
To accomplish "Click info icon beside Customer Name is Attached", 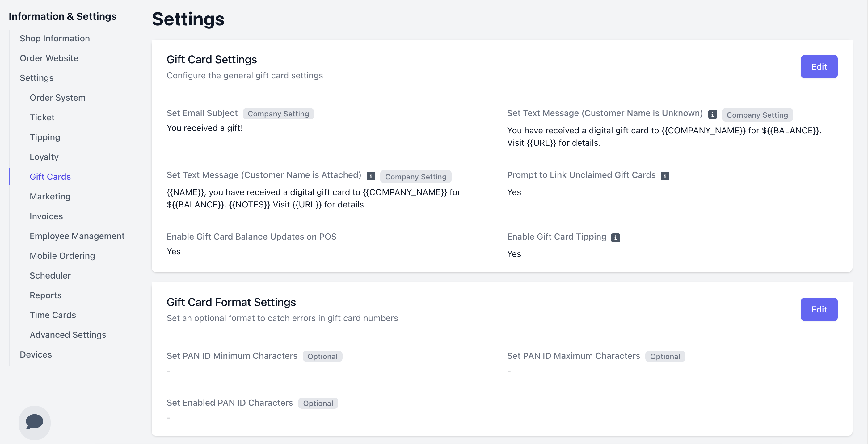I will point(371,176).
